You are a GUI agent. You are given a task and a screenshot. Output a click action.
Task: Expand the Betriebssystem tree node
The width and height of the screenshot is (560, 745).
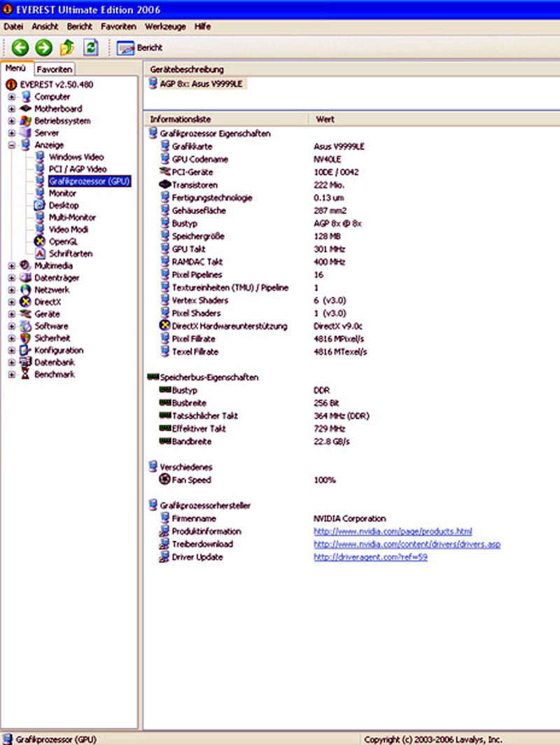click(x=12, y=121)
